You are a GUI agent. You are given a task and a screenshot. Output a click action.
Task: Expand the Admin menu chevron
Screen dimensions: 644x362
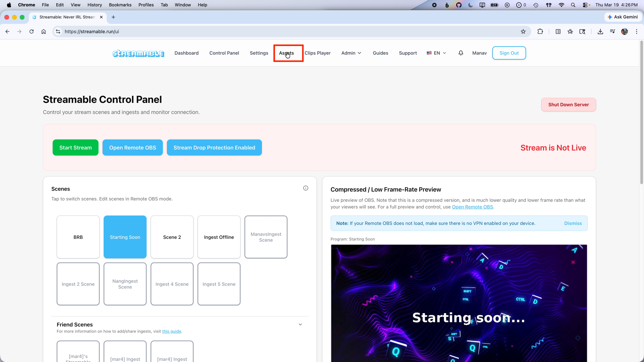(359, 53)
